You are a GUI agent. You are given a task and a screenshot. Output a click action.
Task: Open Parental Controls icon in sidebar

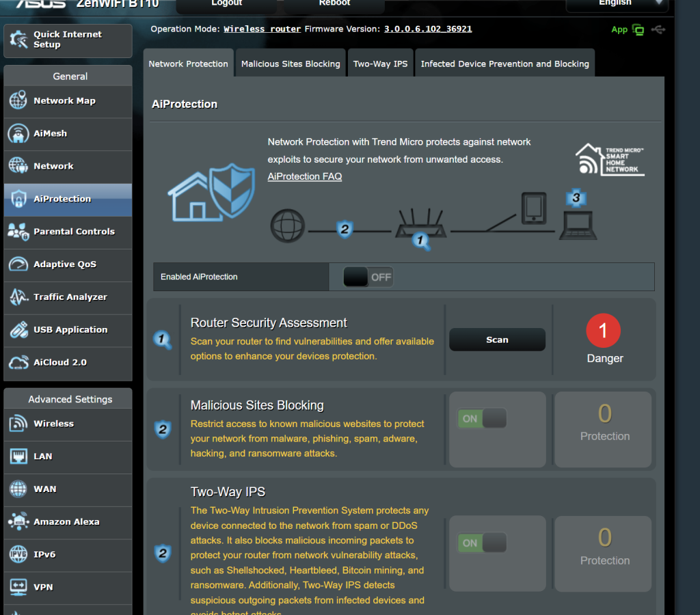pos(18,232)
